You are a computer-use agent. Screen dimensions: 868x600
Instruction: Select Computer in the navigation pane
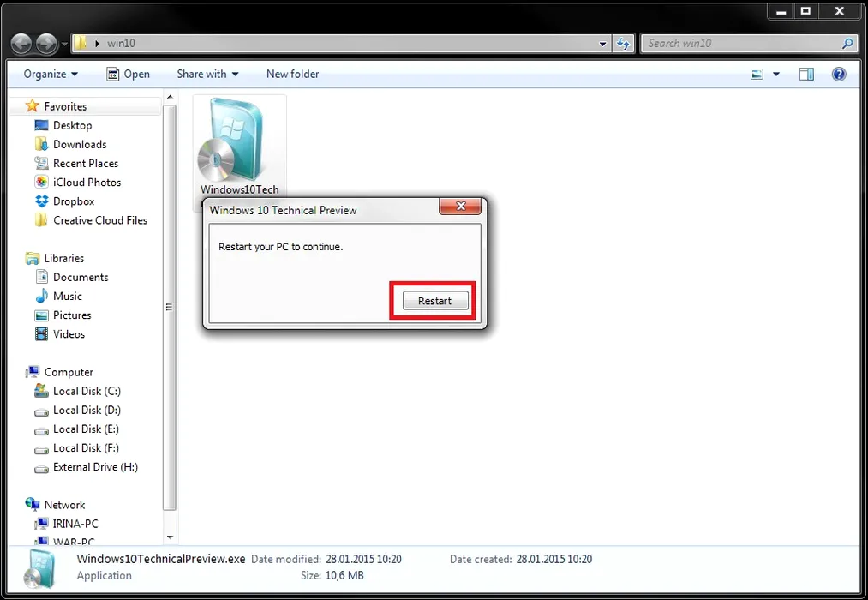(69, 372)
